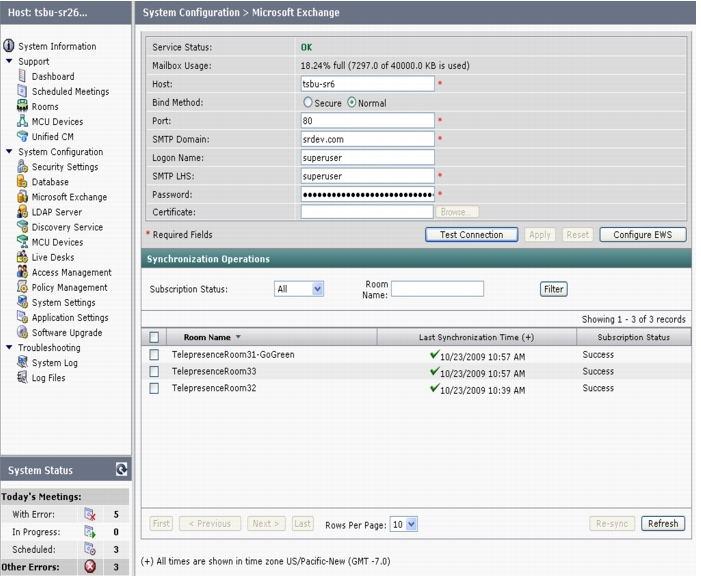This screenshot has height=583, width=701.
Task: Click the Log Files icon
Action: pos(22,377)
